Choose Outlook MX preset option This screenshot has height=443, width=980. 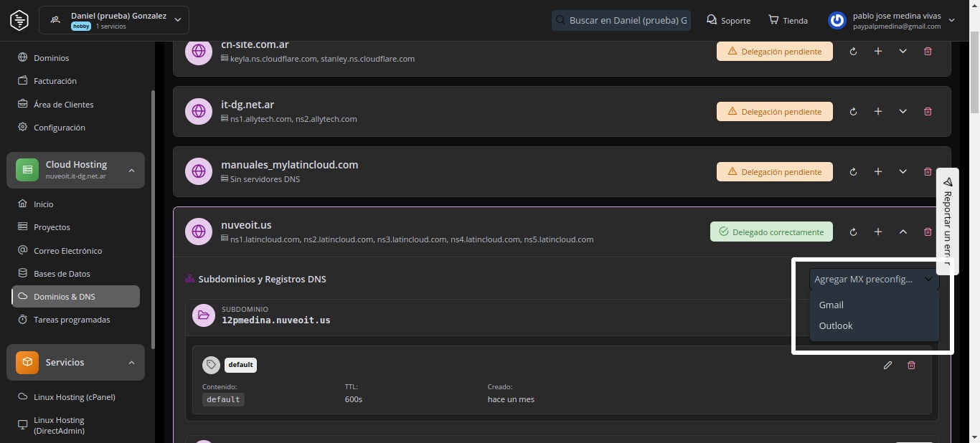coord(836,326)
